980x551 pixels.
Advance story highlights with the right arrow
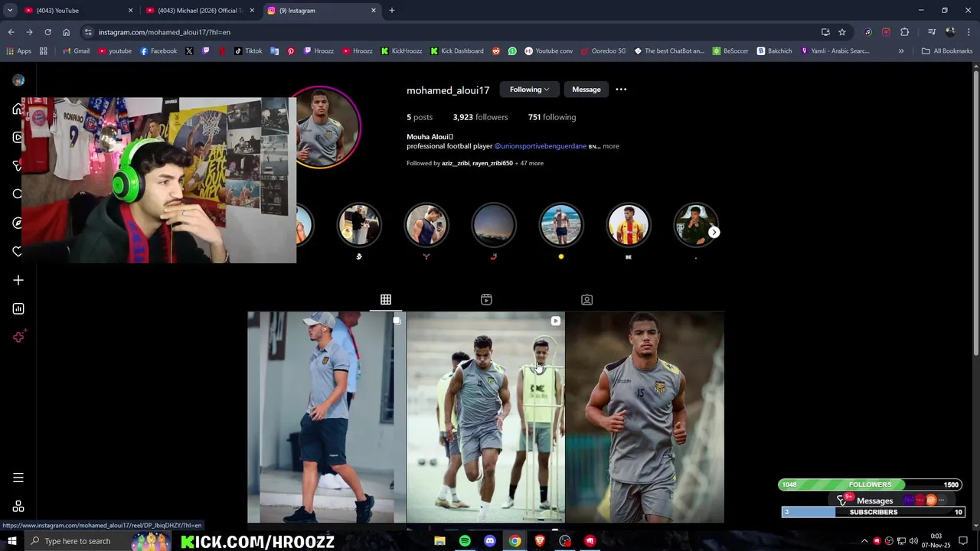tap(714, 232)
